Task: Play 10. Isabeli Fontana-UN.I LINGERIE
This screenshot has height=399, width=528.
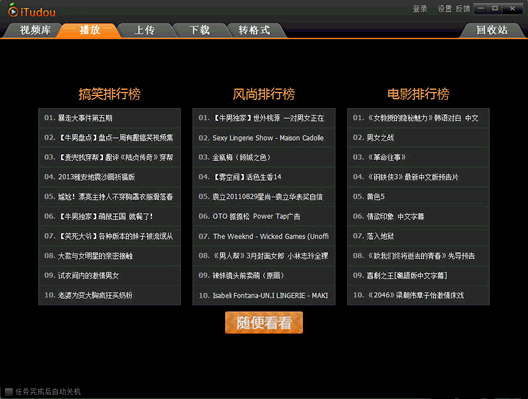Action: pos(264,295)
